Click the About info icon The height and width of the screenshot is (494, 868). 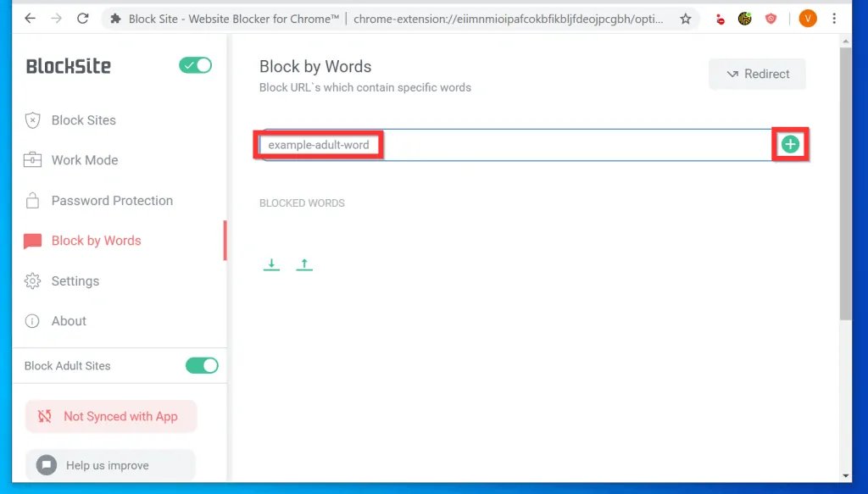pyautogui.click(x=32, y=321)
